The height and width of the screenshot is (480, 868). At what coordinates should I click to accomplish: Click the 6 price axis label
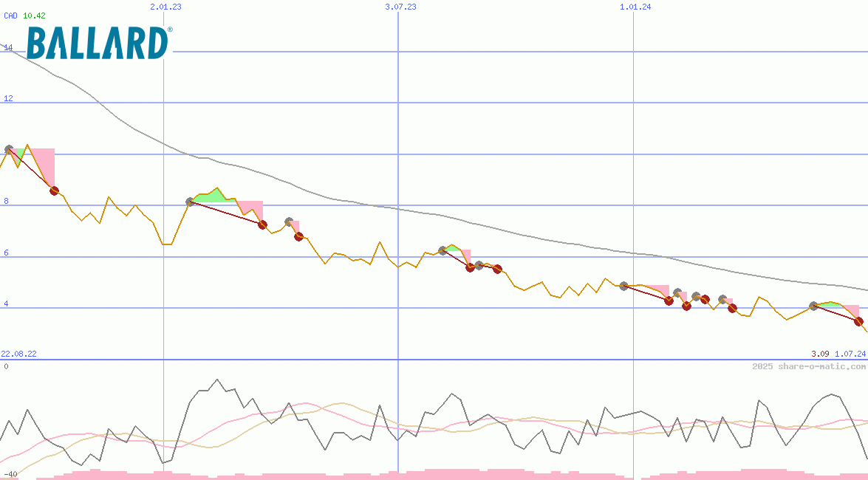[6, 253]
